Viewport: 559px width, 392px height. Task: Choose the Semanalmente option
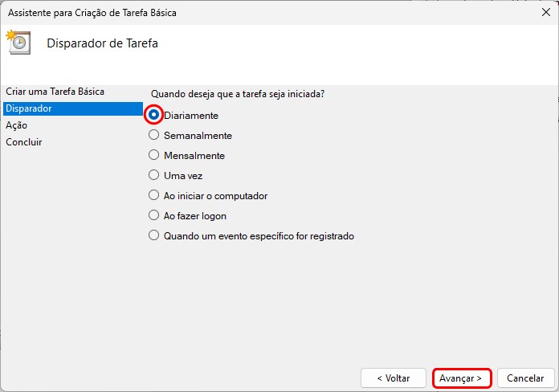(153, 136)
